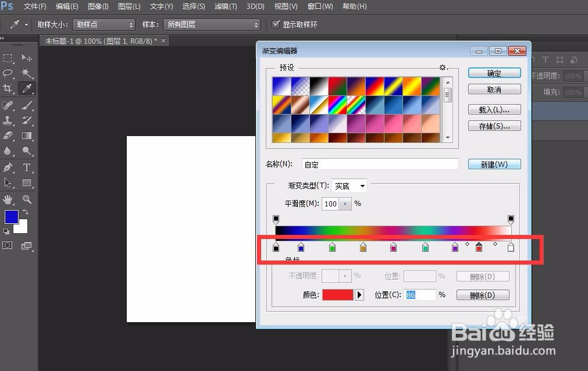The width and height of the screenshot is (588, 371).
Task: Select the orange color stop
Action: pos(363,247)
